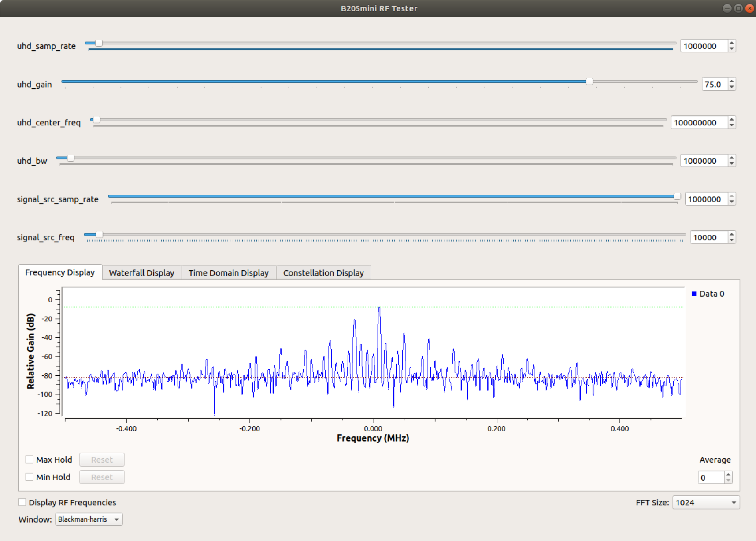Image resolution: width=756 pixels, height=541 pixels.
Task: Focus the Average number field
Action: click(712, 478)
